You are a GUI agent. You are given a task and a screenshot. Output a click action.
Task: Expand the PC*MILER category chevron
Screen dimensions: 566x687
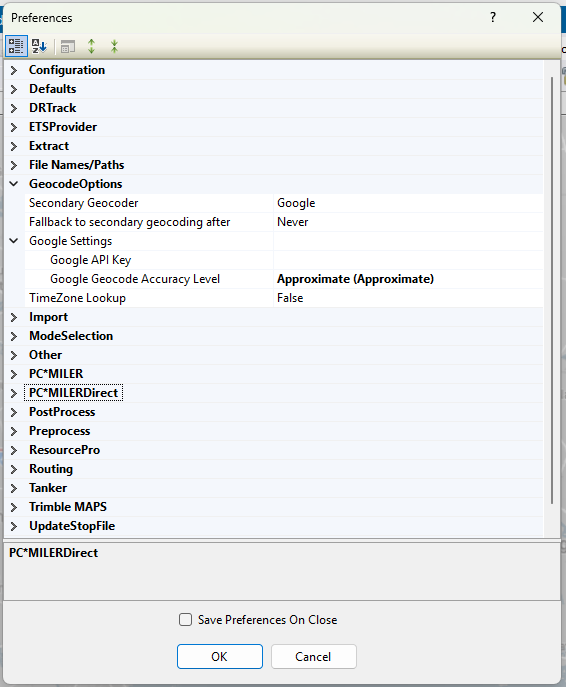coord(14,374)
